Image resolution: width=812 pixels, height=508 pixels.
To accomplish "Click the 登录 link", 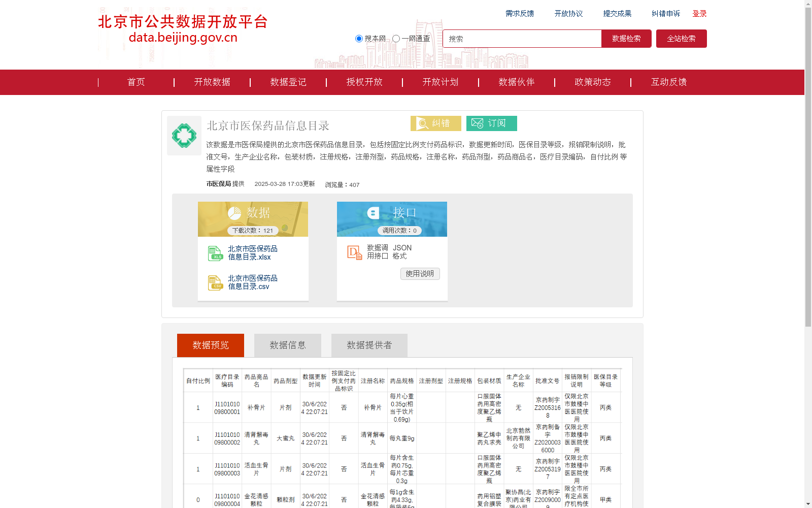I will pos(699,14).
